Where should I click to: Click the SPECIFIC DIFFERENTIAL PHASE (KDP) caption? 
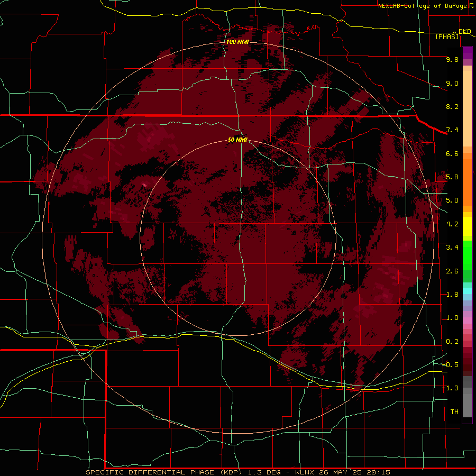pyautogui.click(x=164, y=472)
